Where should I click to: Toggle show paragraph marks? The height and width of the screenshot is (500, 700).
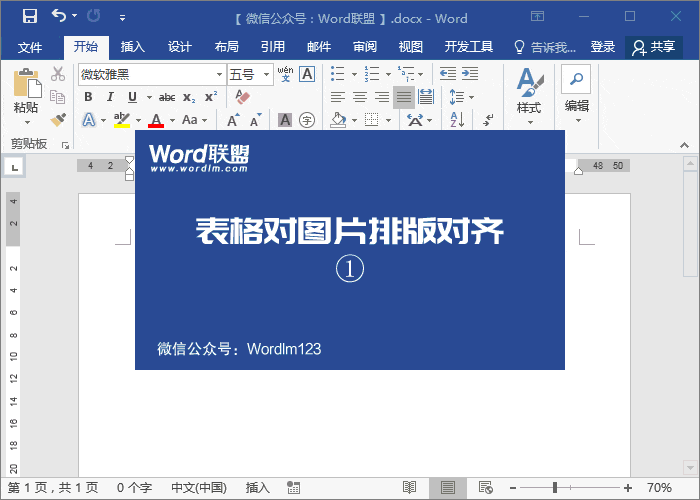click(488, 120)
